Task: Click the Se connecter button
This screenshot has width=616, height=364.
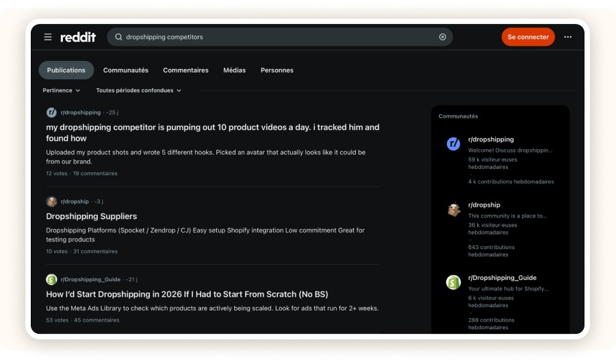Action: (x=528, y=37)
